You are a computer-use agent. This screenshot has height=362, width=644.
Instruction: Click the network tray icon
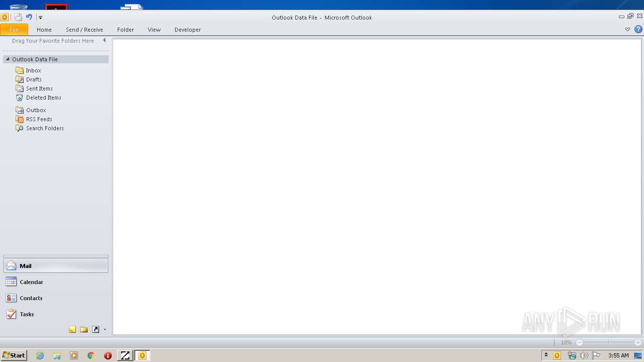572,355
